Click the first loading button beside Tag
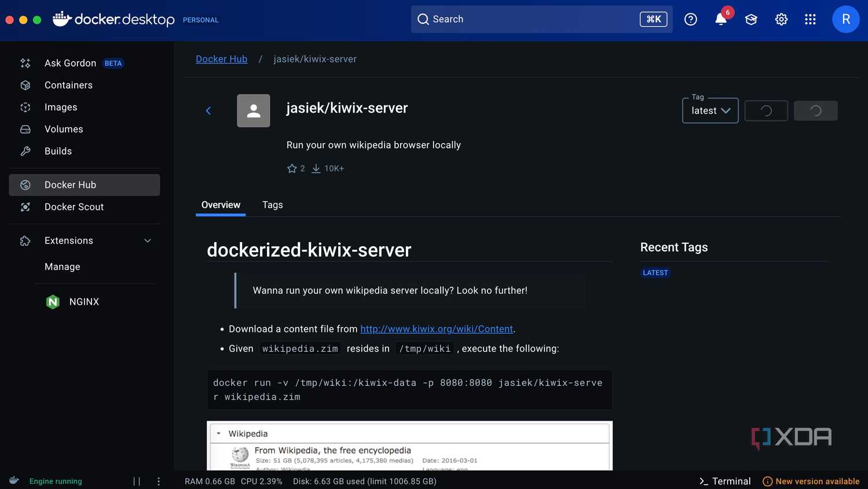 [766, 111]
